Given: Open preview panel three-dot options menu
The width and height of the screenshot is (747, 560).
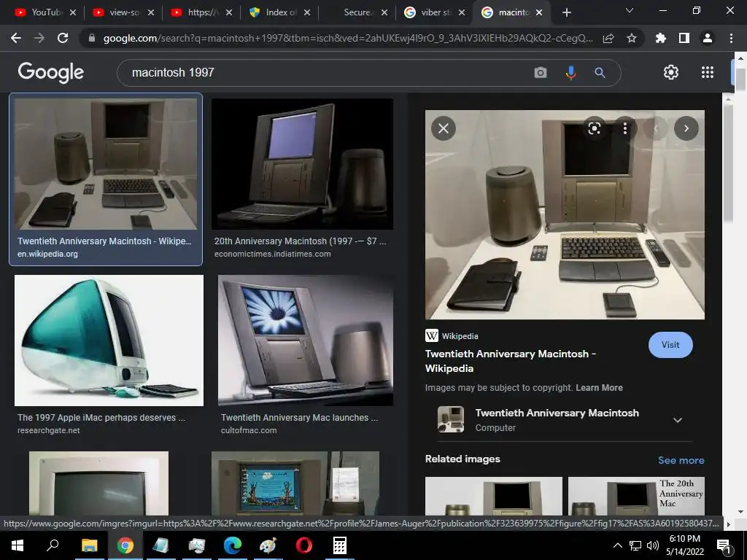Looking at the screenshot, I should coord(625,128).
